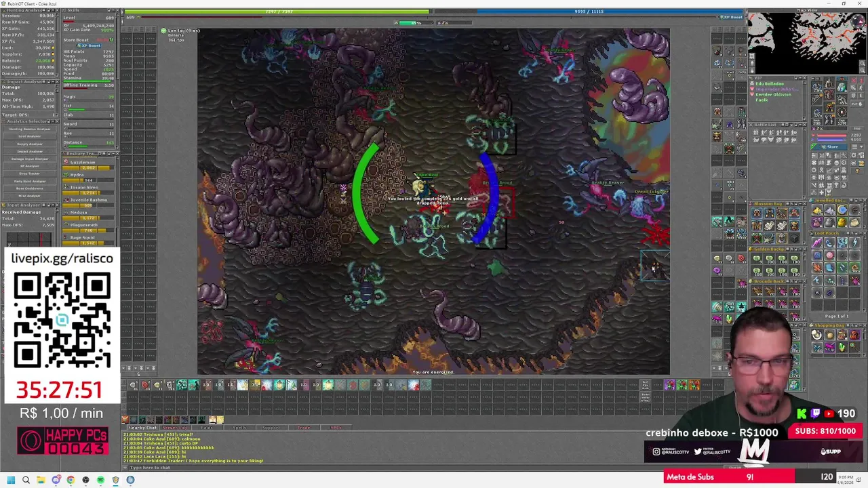Image resolution: width=868 pixels, height=488 pixels.
Task: Collapse the Shopping Bag container
Action: [x=861, y=325]
